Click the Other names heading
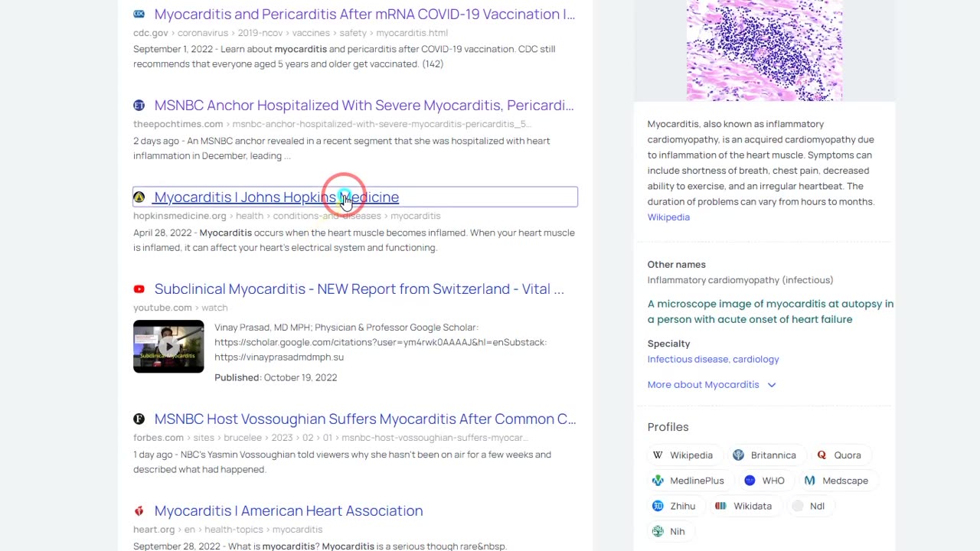 (x=676, y=264)
